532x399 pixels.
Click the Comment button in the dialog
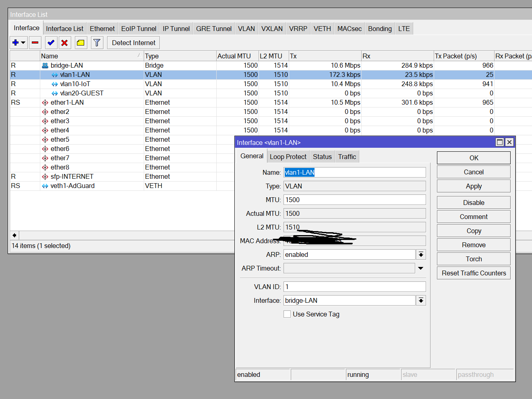tap(474, 217)
